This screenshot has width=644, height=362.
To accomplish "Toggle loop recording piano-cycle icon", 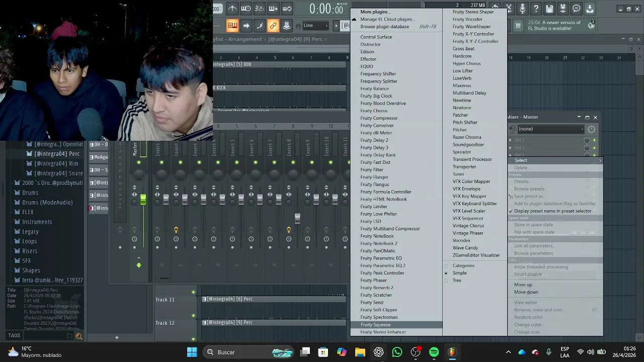I will 287,9.
